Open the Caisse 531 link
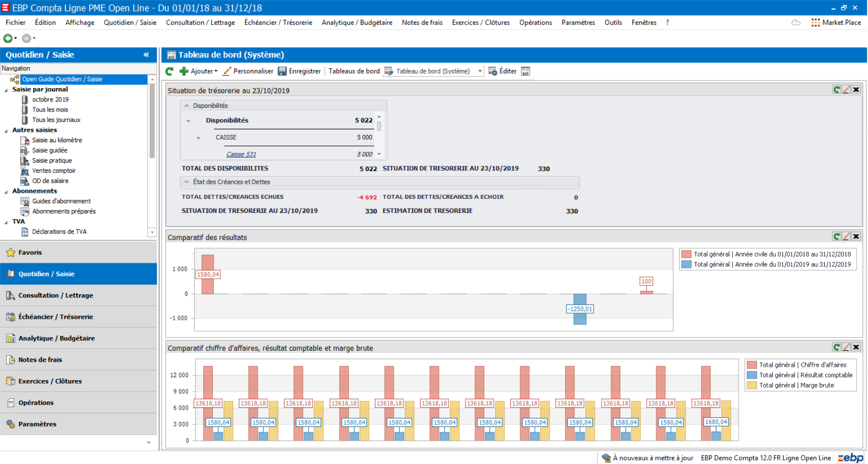868x464 pixels. point(241,154)
